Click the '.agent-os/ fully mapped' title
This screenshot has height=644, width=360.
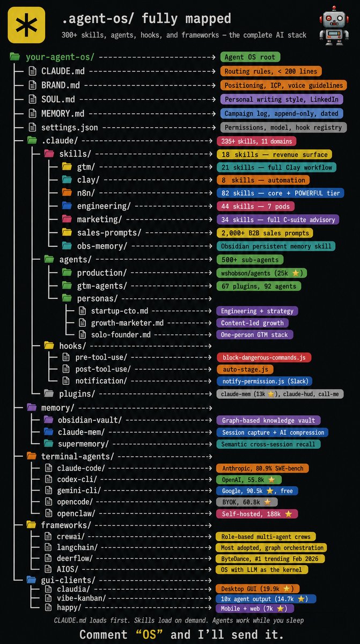pos(147,19)
